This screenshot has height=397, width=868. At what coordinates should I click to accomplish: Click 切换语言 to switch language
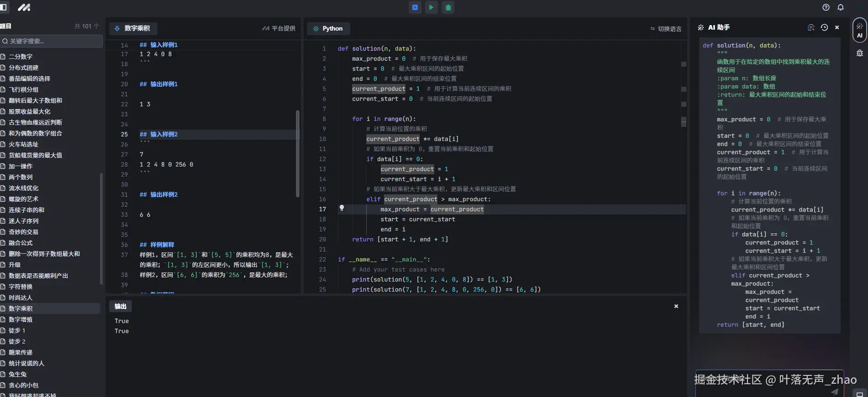tap(666, 29)
